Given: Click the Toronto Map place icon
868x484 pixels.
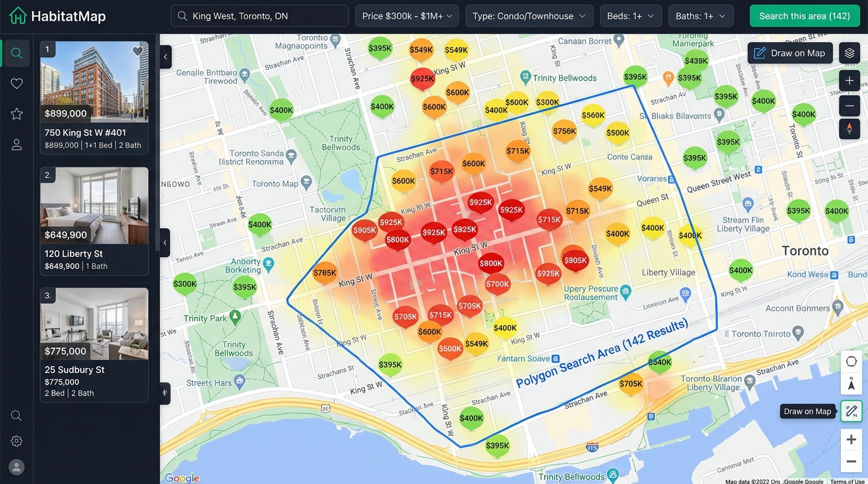Looking at the screenshot, I should tap(307, 183).
